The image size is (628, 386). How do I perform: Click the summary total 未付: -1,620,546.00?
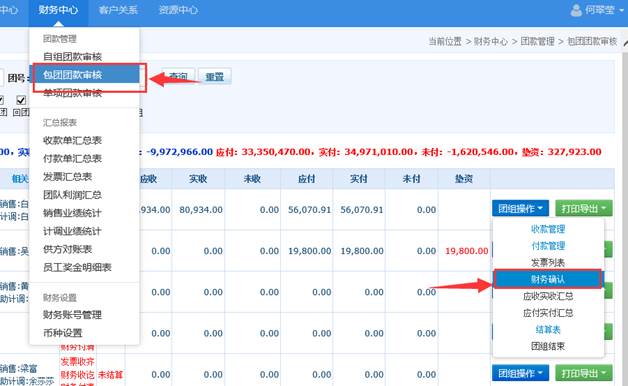pos(468,152)
